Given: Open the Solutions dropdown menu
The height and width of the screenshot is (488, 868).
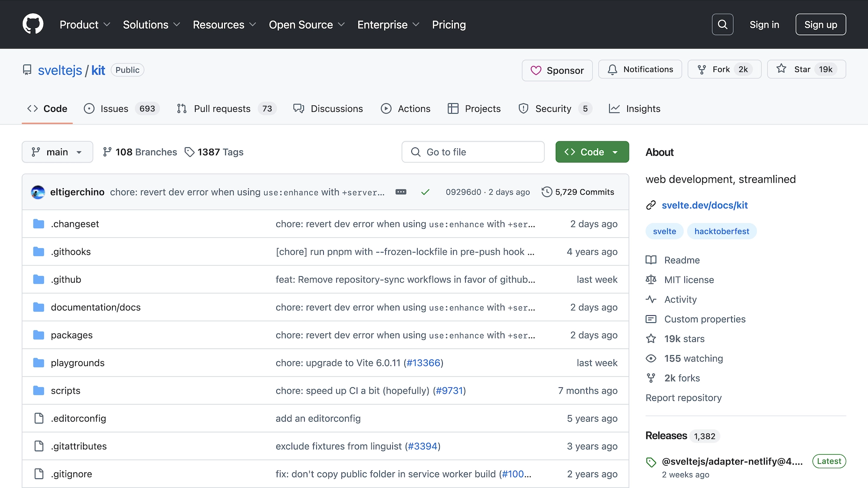Looking at the screenshot, I should pos(151,25).
